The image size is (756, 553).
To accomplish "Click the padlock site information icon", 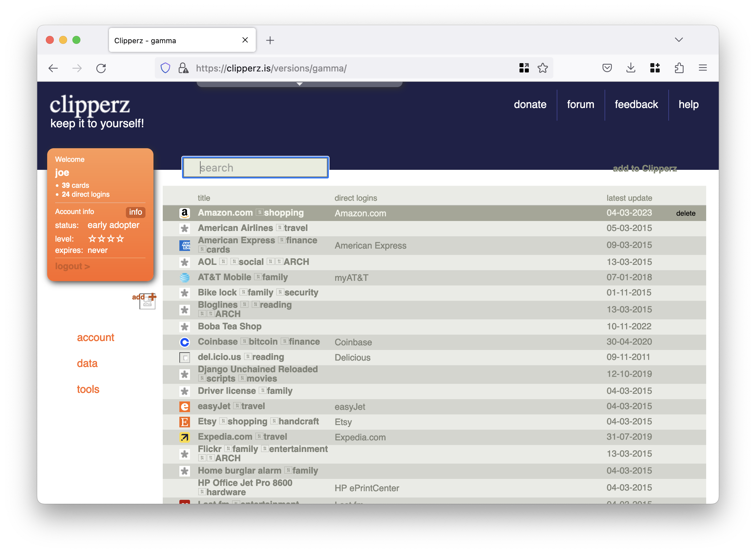I will point(183,68).
